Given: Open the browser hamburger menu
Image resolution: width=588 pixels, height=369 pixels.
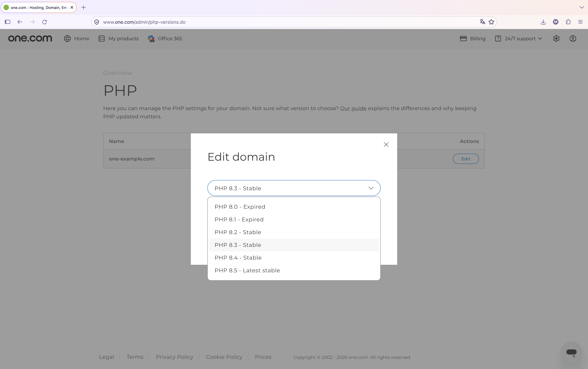Looking at the screenshot, I should [x=580, y=22].
